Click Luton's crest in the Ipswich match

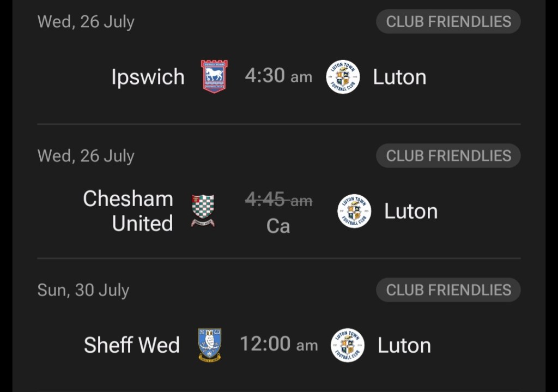pos(343,77)
